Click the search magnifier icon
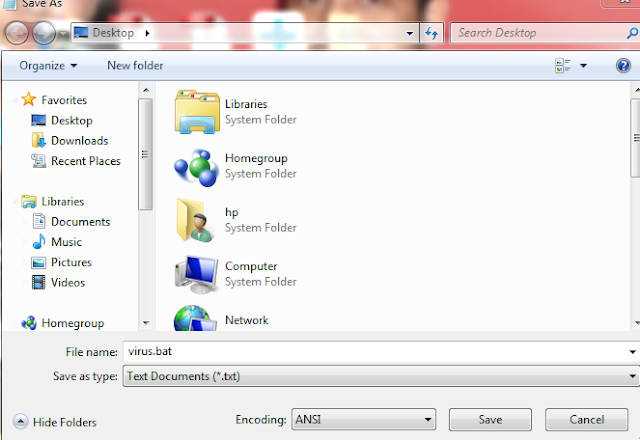The width and height of the screenshot is (640, 440). tap(632, 33)
